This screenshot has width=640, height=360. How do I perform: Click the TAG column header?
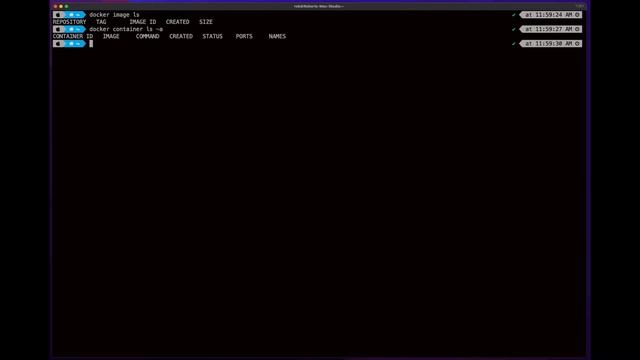[101, 22]
